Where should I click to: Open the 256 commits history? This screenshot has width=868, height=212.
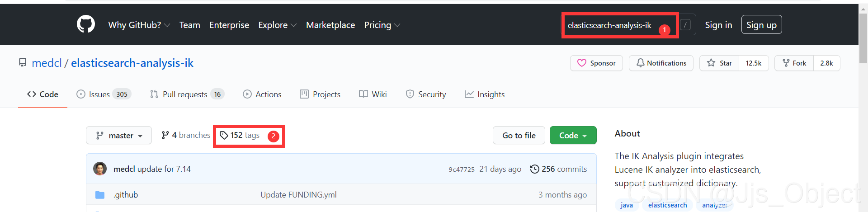[x=558, y=169]
